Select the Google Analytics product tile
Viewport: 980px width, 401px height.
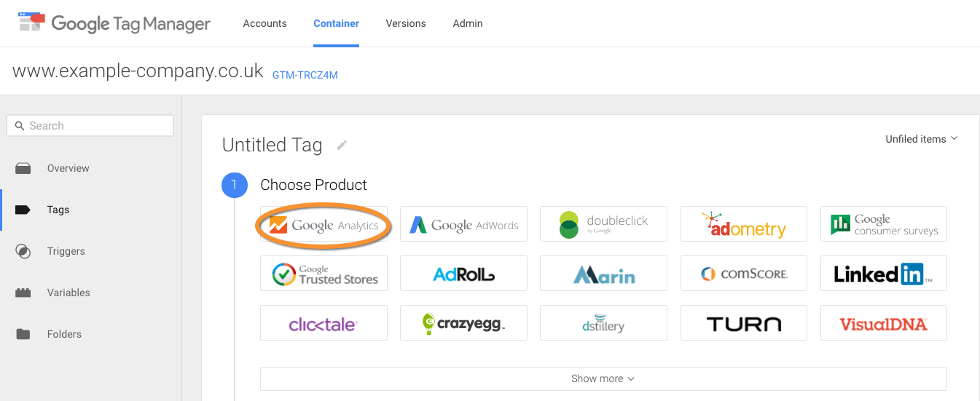click(x=324, y=224)
